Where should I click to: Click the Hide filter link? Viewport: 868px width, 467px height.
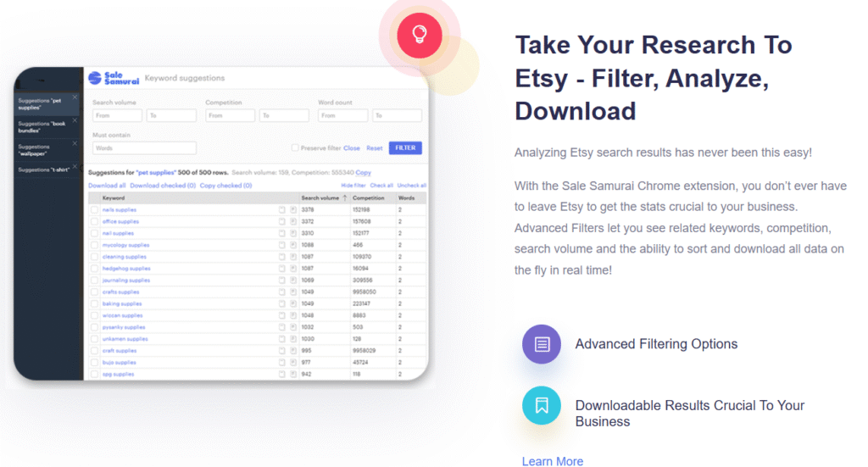pyautogui.click(x=353, y=186)
